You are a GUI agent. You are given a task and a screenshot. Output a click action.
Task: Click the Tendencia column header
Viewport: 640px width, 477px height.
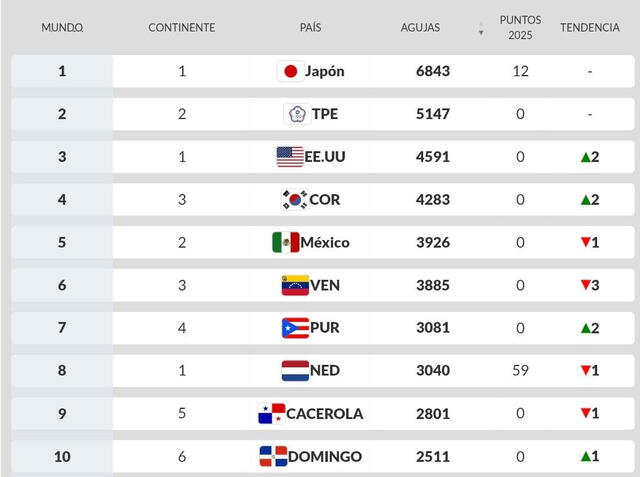[589, 28]
